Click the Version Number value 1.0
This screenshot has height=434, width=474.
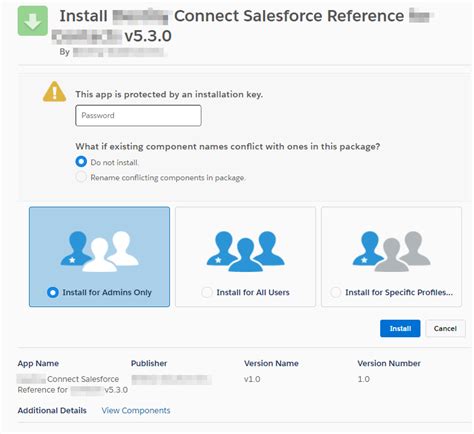363,379
